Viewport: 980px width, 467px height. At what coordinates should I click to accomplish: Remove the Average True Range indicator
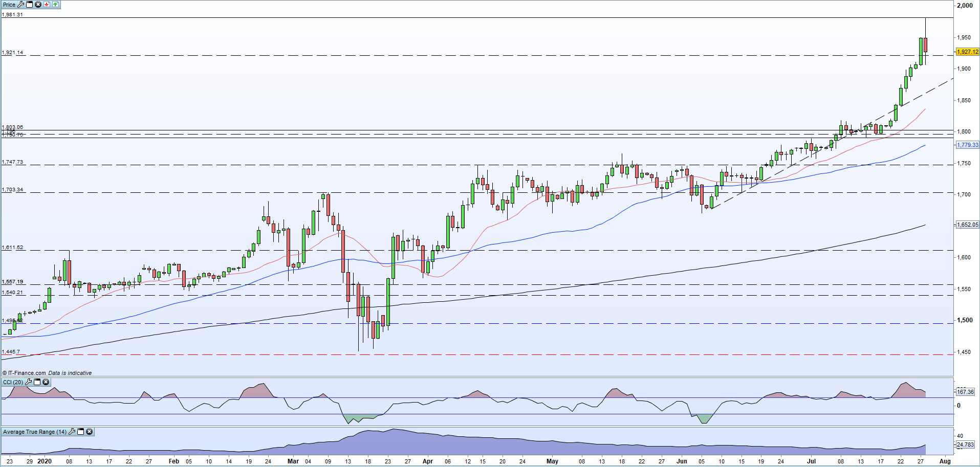click(89, 432)
